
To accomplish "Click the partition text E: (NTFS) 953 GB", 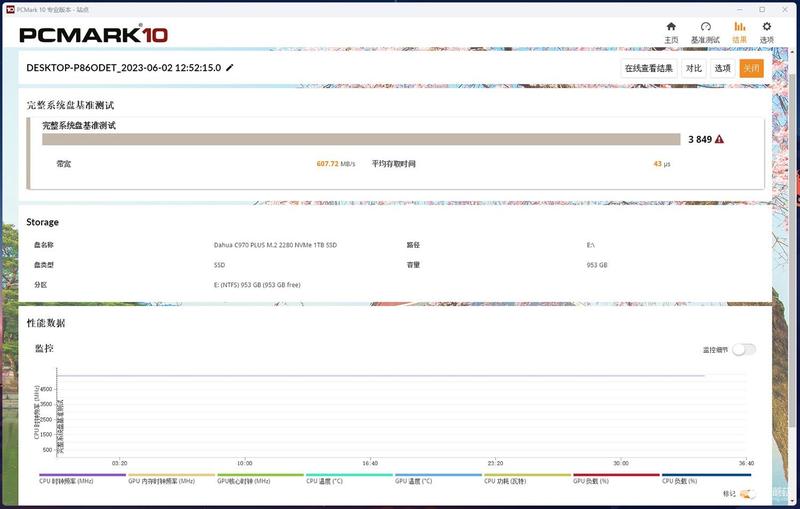I will pos(257,285).
